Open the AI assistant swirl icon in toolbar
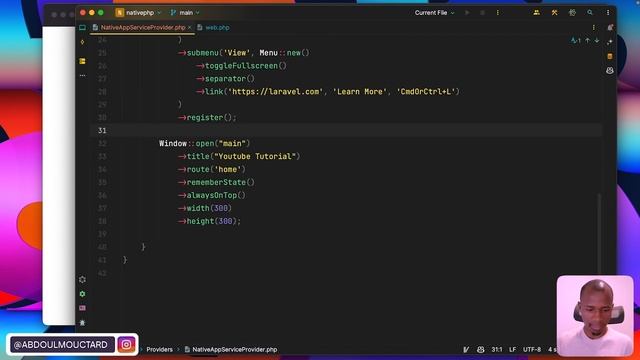The width and height of the screenshot is (640, 360). (x=572, y=13)
